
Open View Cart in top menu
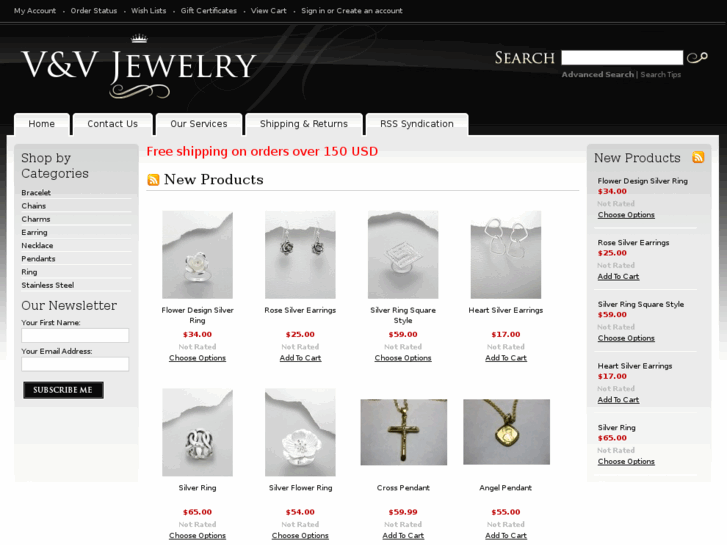[268, 10]
